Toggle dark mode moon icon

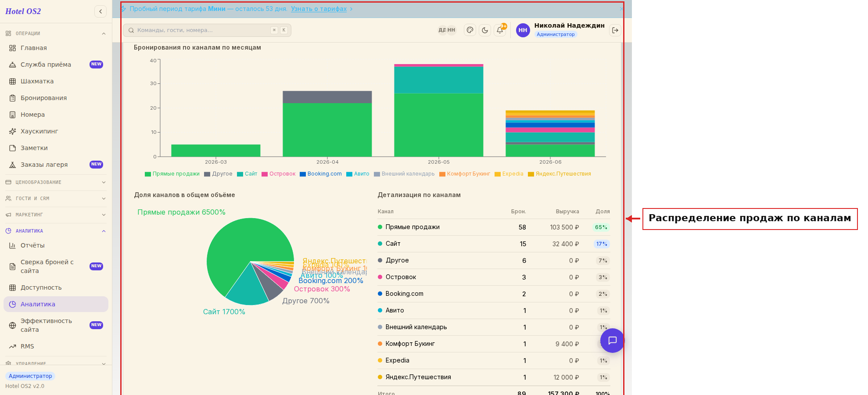click(x=485, y=30)
